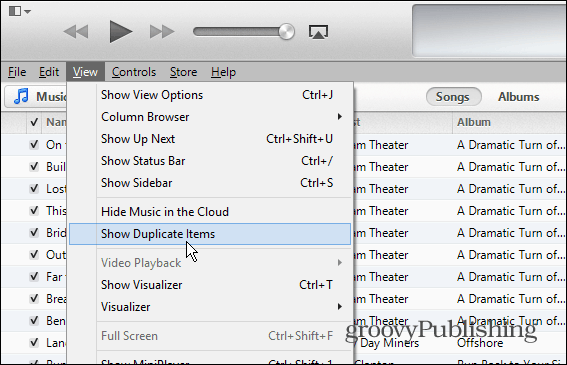The height and width of the screenshot is (365, 567).
Task: Sort by the Album column header
Action: (x=510, y=122)
